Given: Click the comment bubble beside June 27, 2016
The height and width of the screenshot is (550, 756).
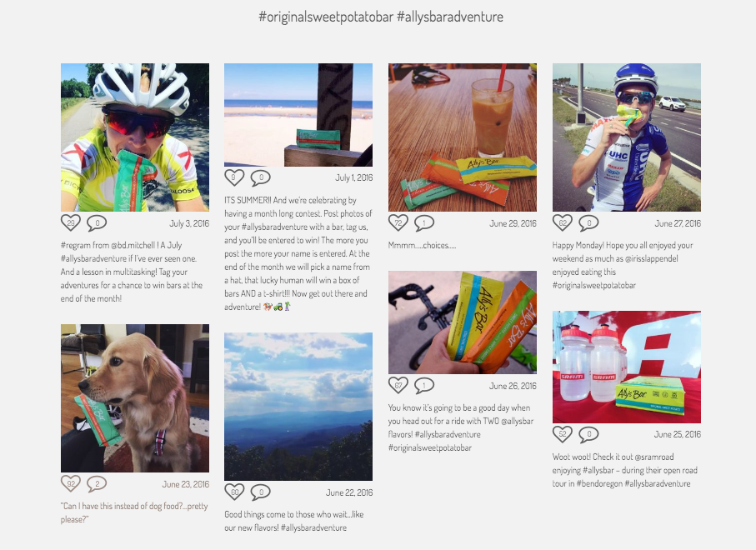Looking at the screenshot, I should click(588, 223).
